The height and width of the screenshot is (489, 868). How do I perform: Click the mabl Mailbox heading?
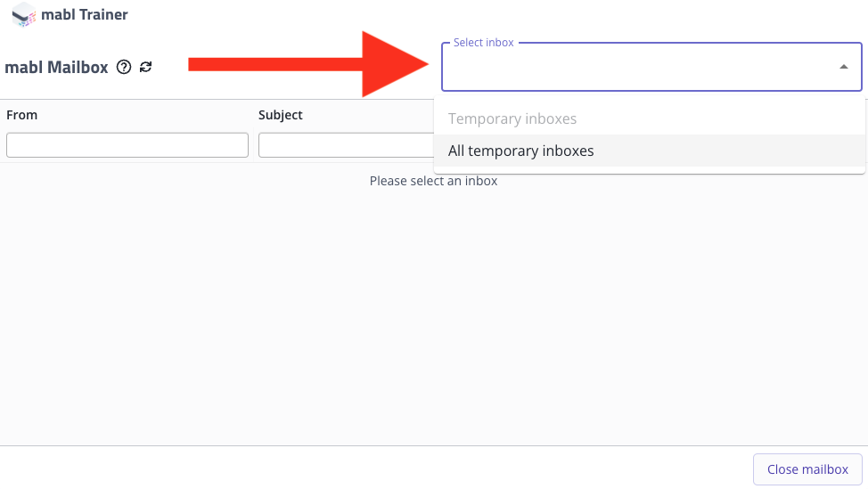pos(56,67)
